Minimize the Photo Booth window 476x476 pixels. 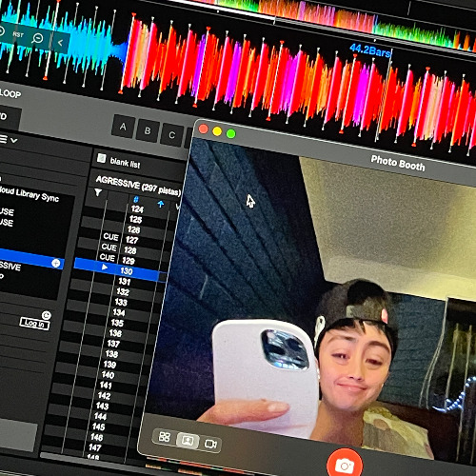pos(217,131)
